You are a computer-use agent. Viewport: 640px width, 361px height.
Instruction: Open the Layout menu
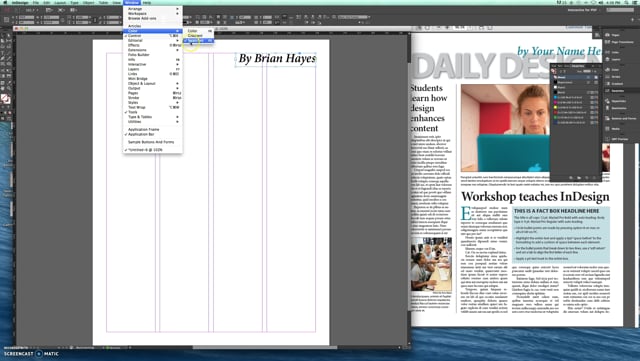[x=60, y=2]
